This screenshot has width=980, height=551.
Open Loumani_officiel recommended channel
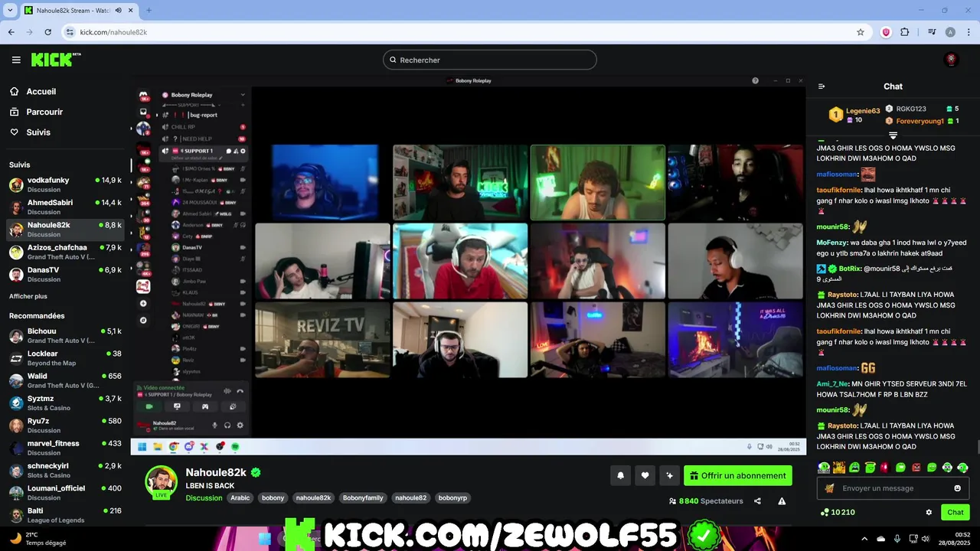coord(65,492)
